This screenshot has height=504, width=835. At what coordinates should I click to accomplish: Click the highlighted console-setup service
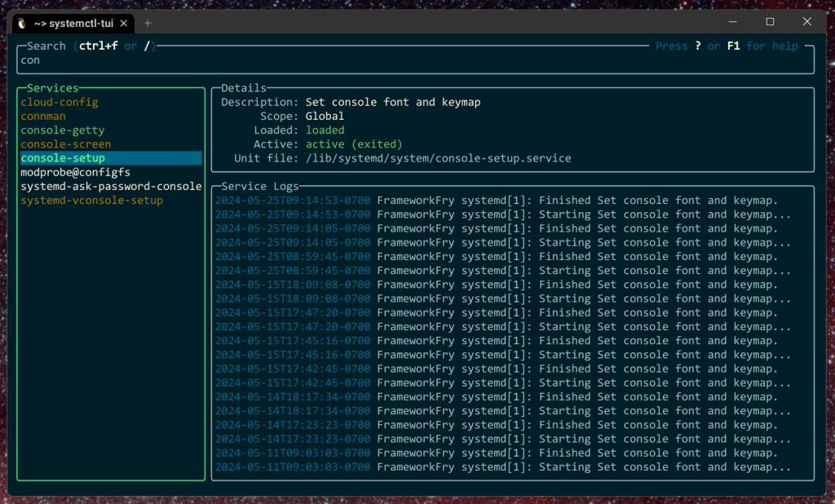tap(63, 158)
